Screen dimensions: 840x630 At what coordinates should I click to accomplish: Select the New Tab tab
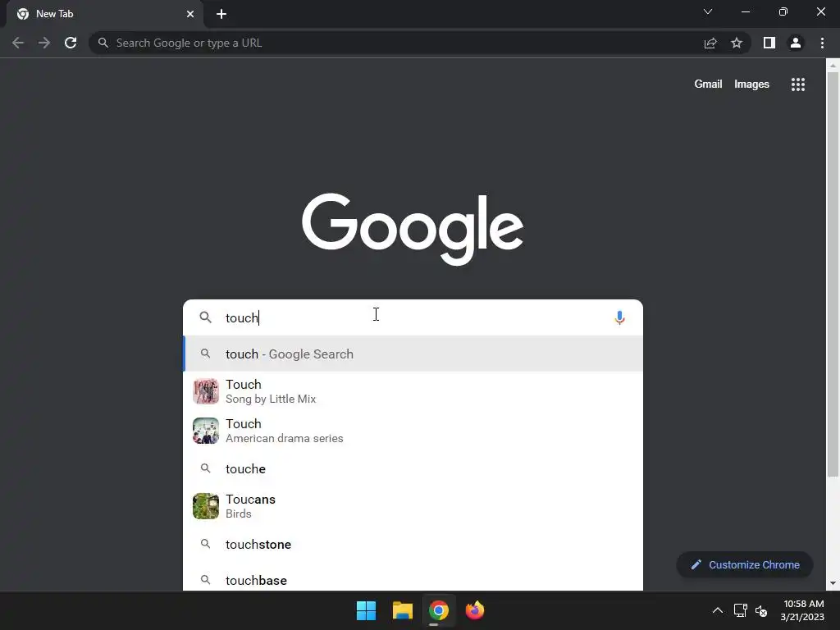coord(106,14)
